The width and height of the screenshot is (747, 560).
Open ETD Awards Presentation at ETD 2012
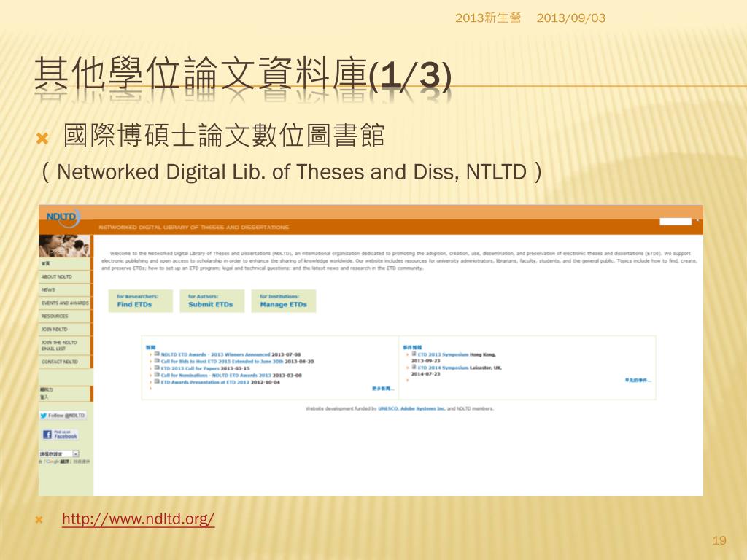pyautogui.click(x=205, y=382)
